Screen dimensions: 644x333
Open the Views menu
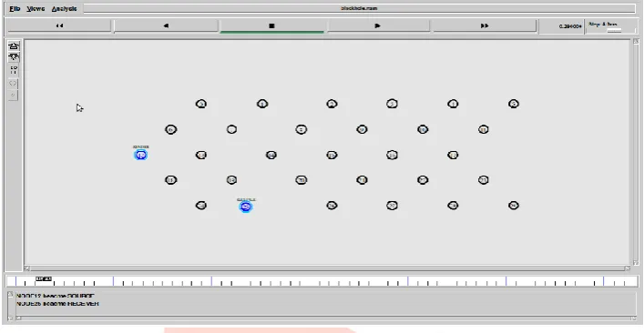(36, 8)
